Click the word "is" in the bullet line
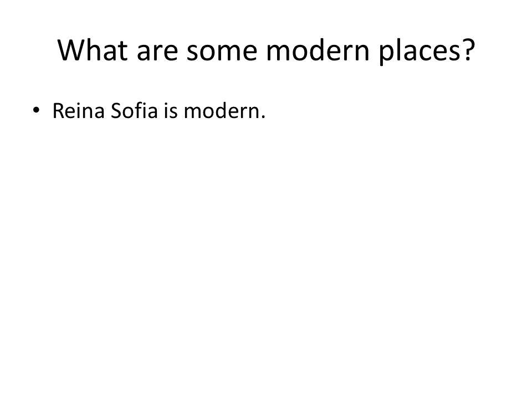 click(x=171, y=111)
